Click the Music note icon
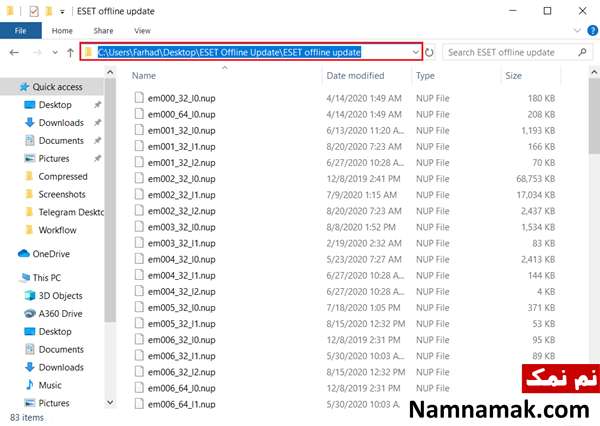 29,385
